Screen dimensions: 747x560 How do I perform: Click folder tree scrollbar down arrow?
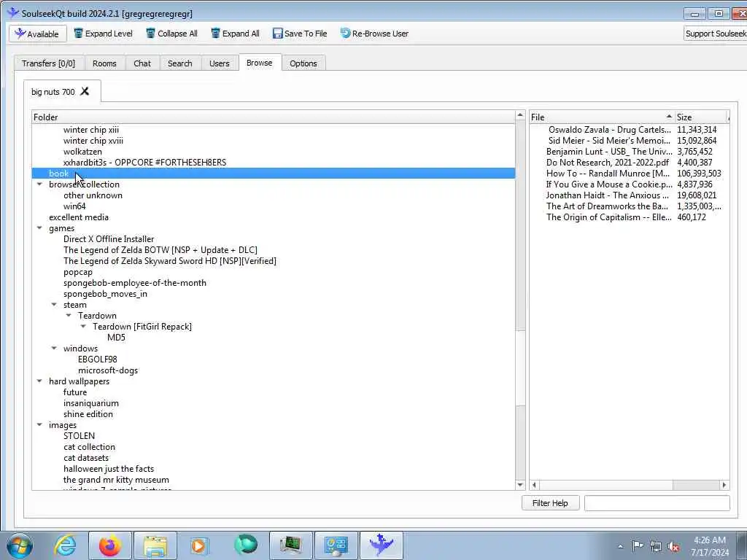[520, 485]
